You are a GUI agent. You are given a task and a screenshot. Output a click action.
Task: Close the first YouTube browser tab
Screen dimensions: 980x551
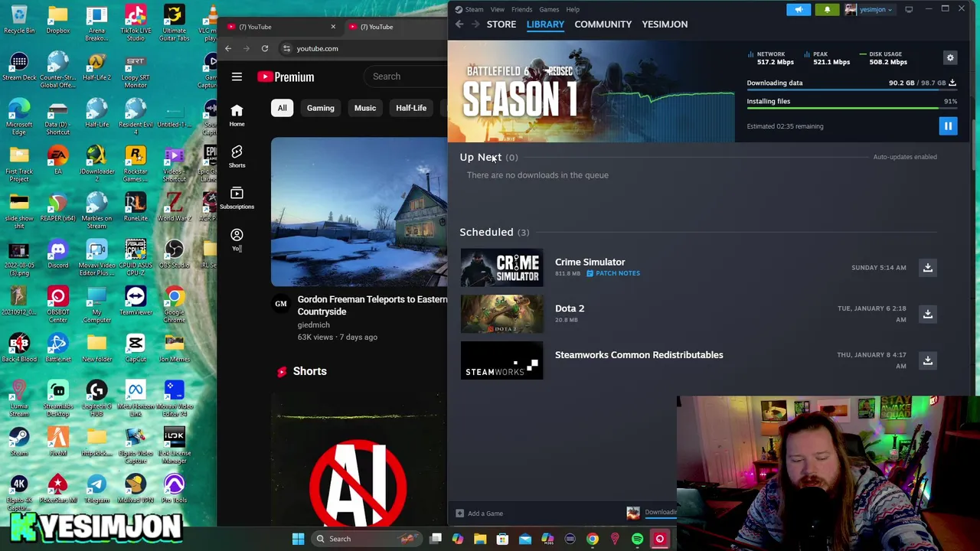click(333, 27)
